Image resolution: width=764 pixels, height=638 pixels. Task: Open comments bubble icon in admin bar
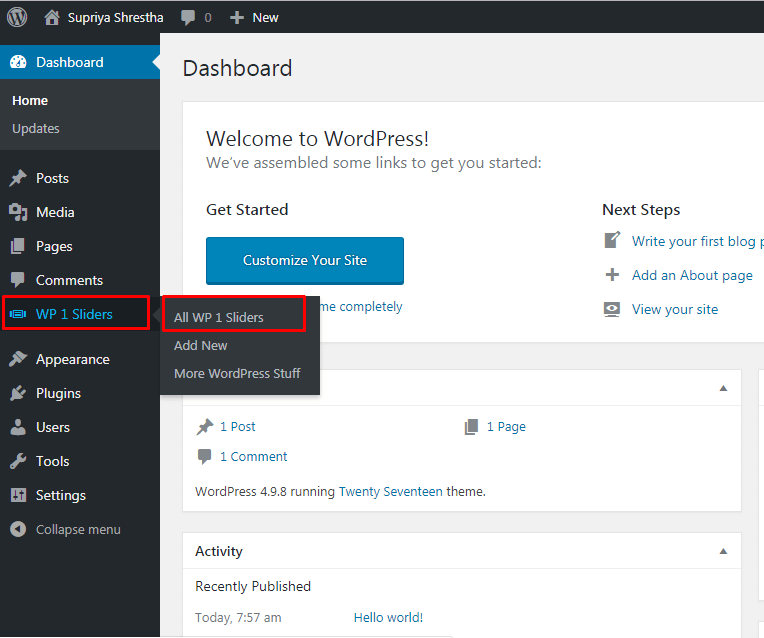pyautogui.click(x=188, y=18)
